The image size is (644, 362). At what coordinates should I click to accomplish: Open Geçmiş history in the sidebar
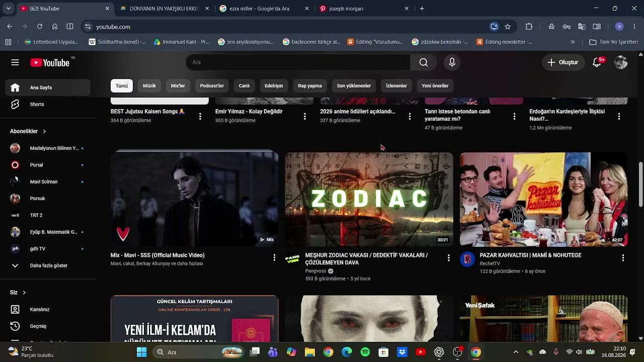[48, 326]
